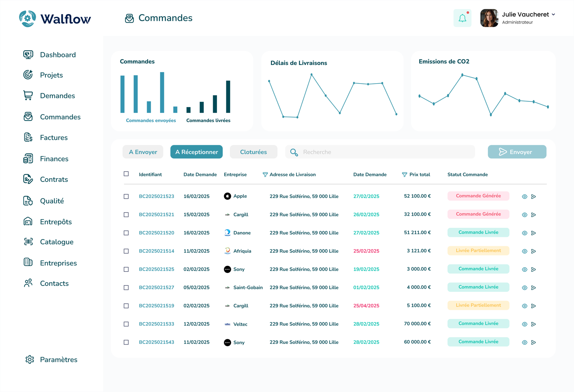Click the Dashboard sidebar icon
574x392 pixels.
(x=28, y=55)
